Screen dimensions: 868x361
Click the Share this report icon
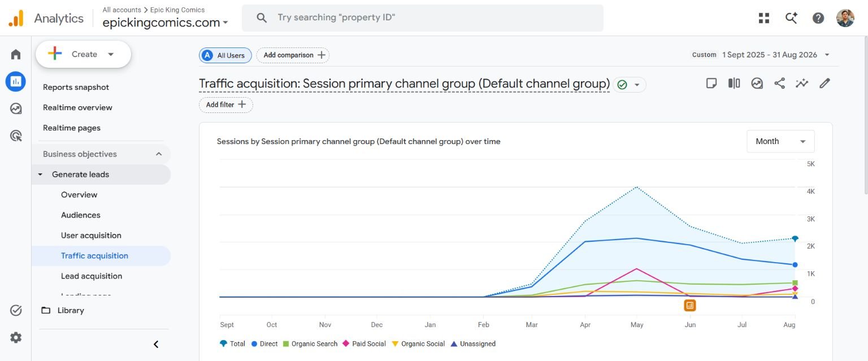click(779, 84)
